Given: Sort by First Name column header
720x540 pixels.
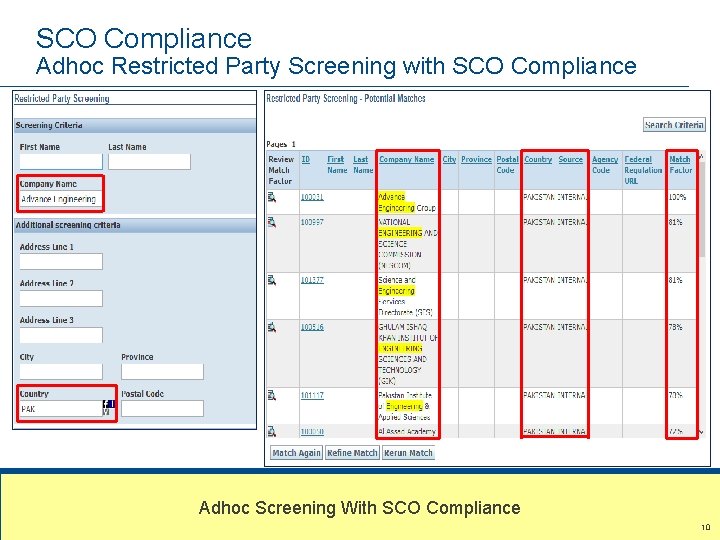Looking at the screenshot, I should [x=336, y=164].
